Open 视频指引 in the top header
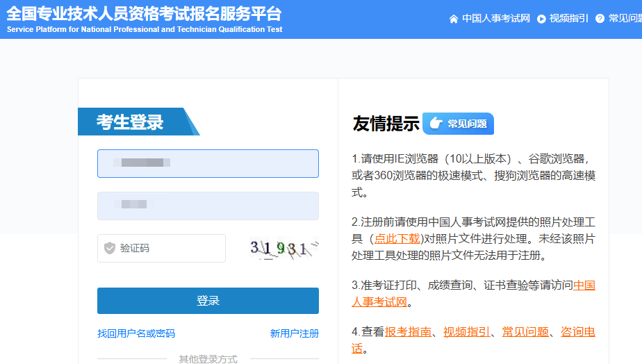Screen dimensions: 642x364 click(568, 19)
